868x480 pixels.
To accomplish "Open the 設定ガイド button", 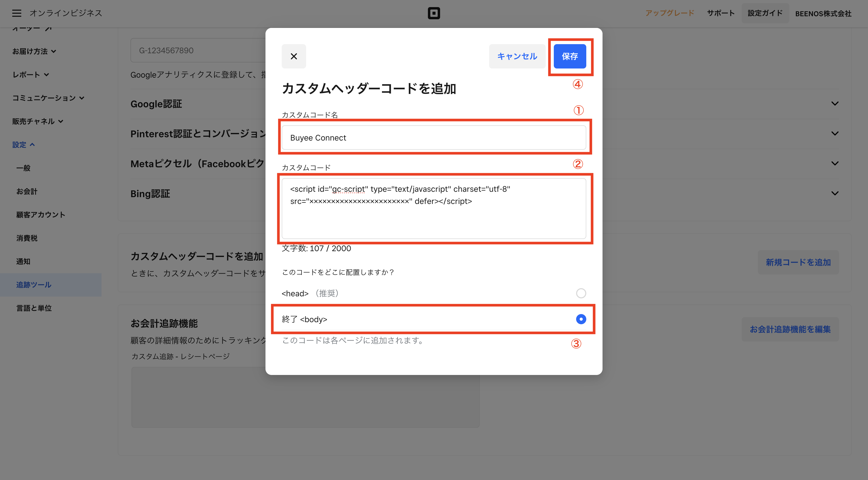I will point(765,13).
